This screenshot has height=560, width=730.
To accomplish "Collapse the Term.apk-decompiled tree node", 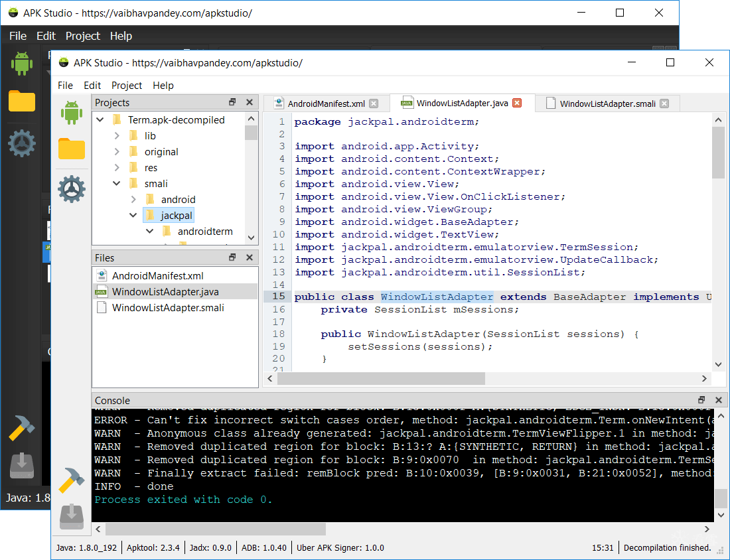I will pyautogui.click(x=100, y=120).
